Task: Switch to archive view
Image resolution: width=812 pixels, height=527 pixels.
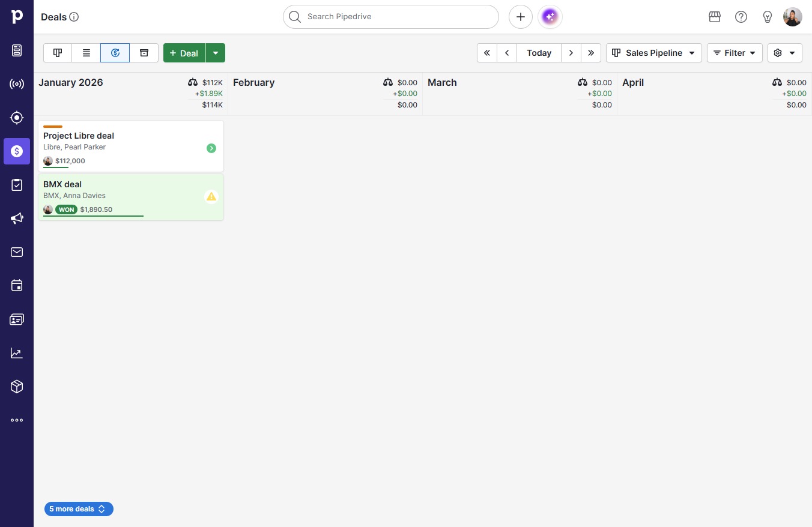Action: [144, 53]
